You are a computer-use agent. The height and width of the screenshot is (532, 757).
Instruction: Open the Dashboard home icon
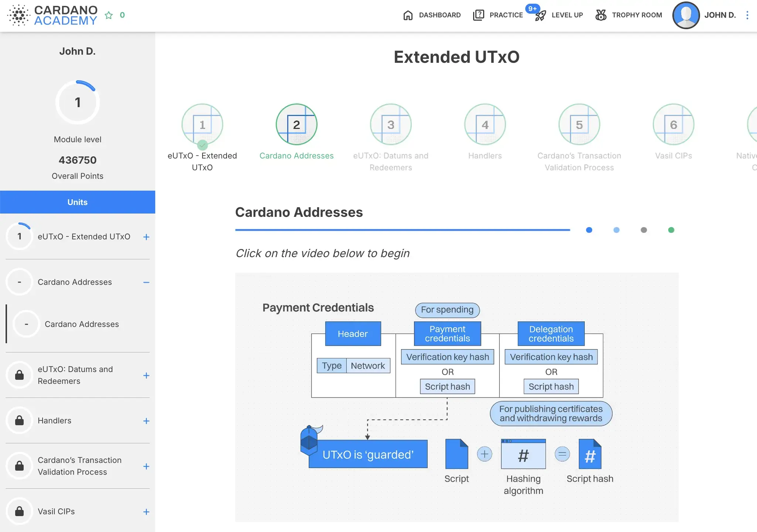click(408, 15)
